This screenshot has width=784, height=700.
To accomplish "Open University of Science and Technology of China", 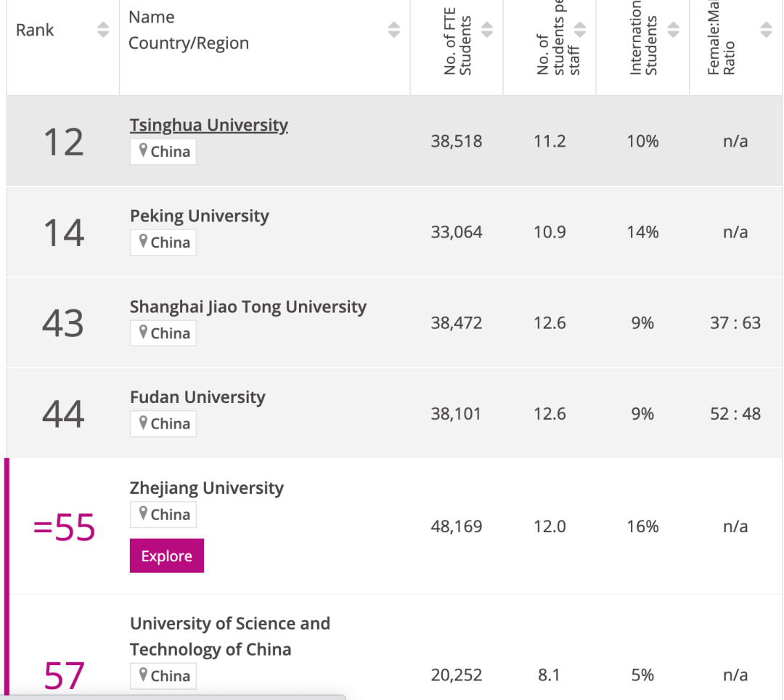I will click(229, 636).
